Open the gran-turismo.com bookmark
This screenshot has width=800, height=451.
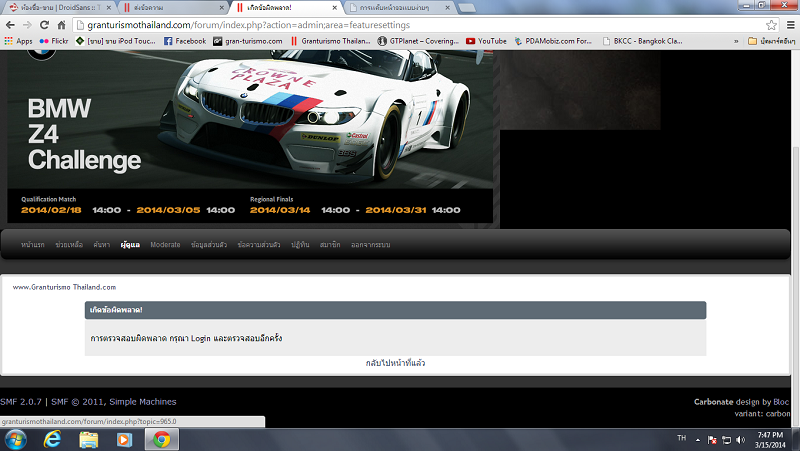[x=248, y=41]
